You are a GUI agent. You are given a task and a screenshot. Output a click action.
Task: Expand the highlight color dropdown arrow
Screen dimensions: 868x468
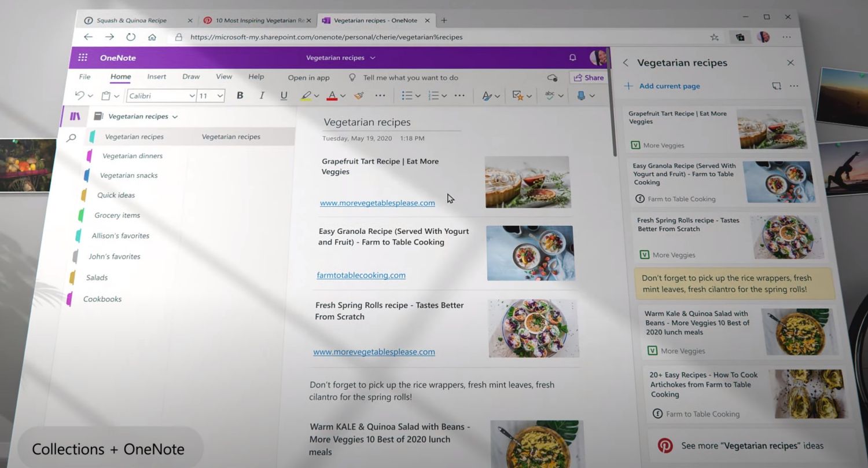coord(317,96)
